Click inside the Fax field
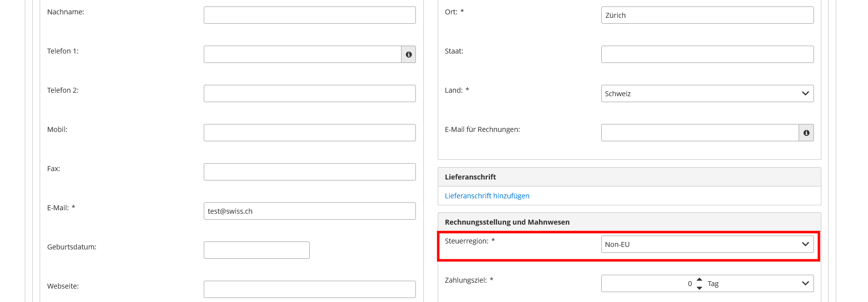 [x=309, y=172]
